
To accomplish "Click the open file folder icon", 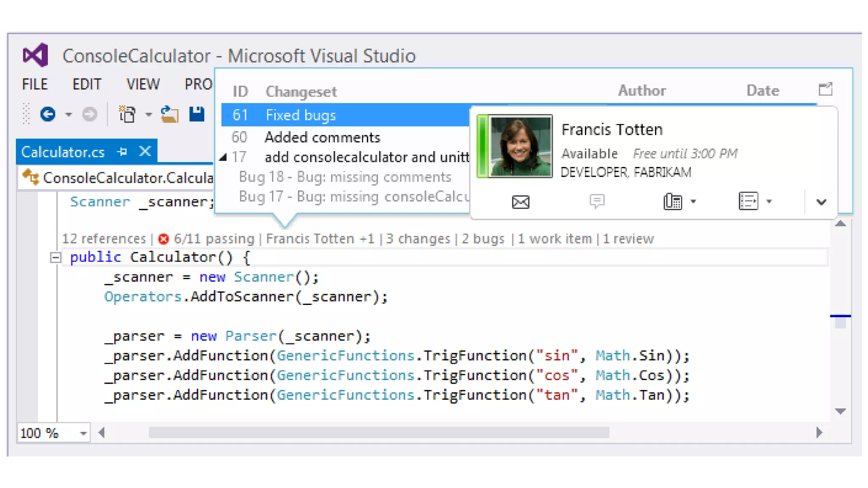I will coord(170,114).
